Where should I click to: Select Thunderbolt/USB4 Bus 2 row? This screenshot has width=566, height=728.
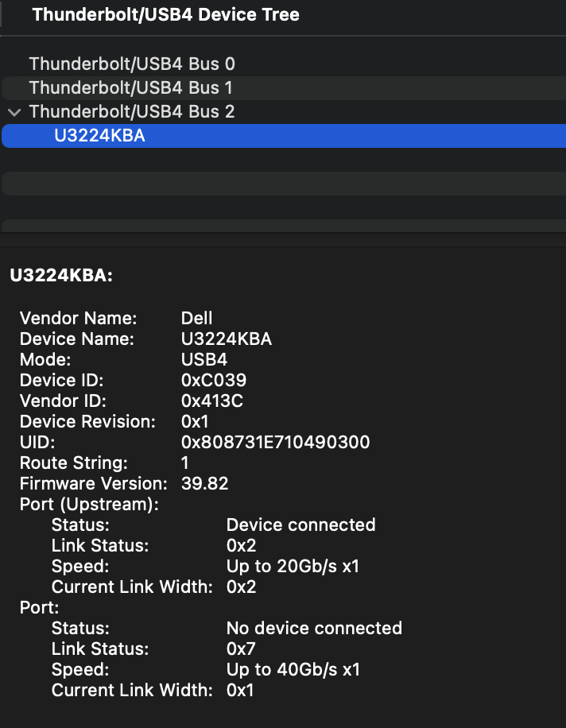(x=284, y=112)
